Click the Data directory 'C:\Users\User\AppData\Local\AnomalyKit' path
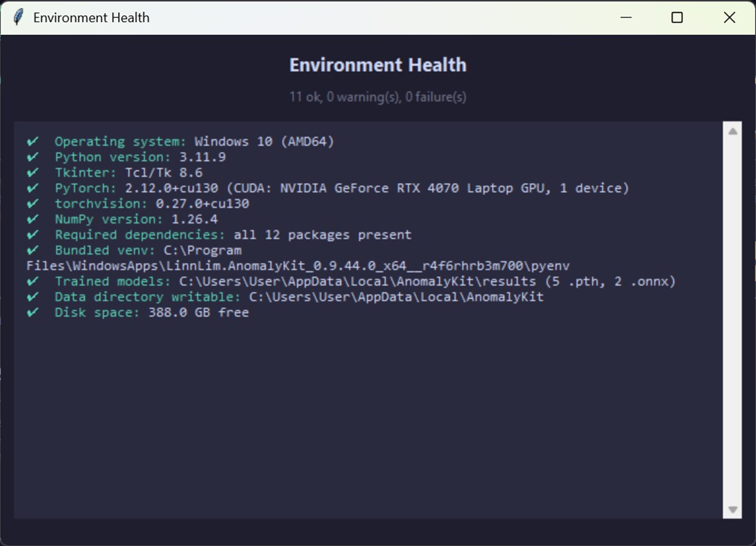The width and height of the screenshot is (756, 546). (x=396, y=297)
